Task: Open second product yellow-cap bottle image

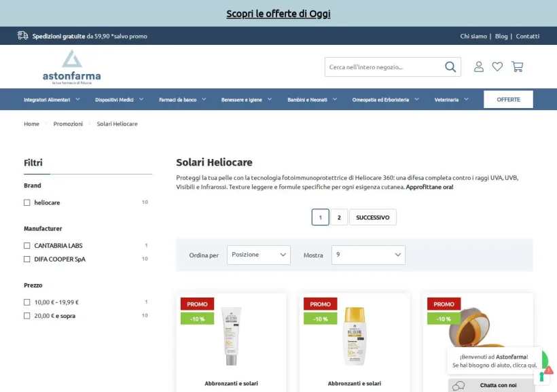Action: click(355, 336)
